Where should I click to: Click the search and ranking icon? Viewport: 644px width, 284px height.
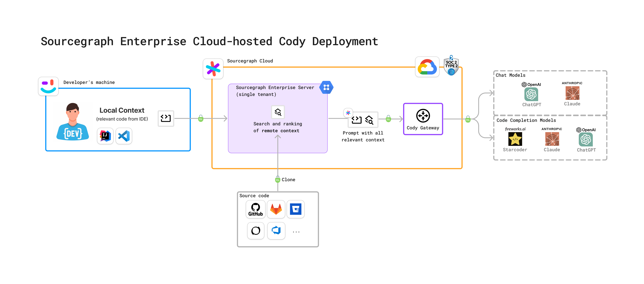pos(278,112)
